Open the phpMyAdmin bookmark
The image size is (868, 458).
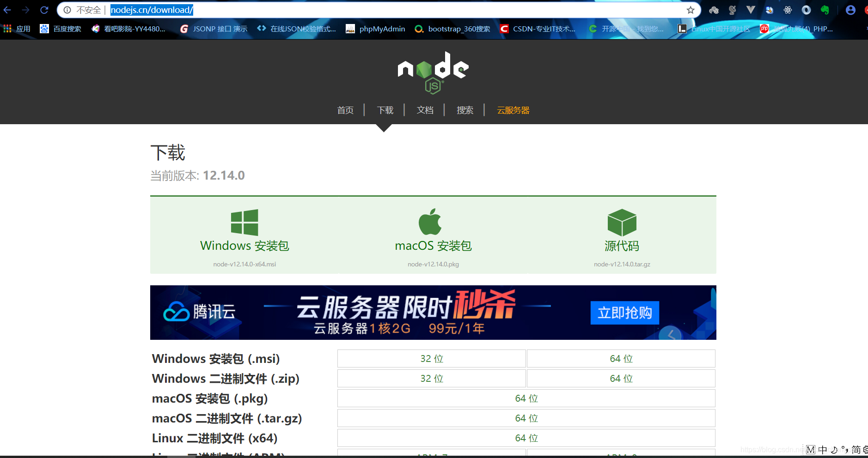click(x=375, y=29)
